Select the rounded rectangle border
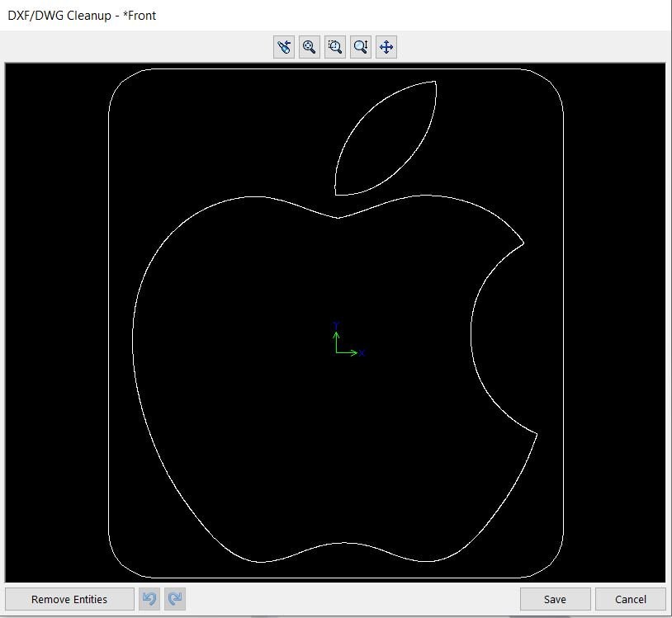The width and height of the screenshot is (672, 618). 108,330
